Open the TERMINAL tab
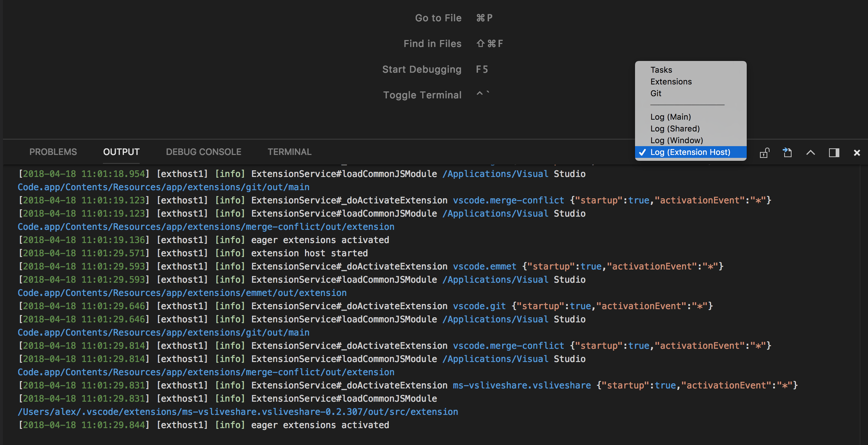868x445 pixels. 289,152
